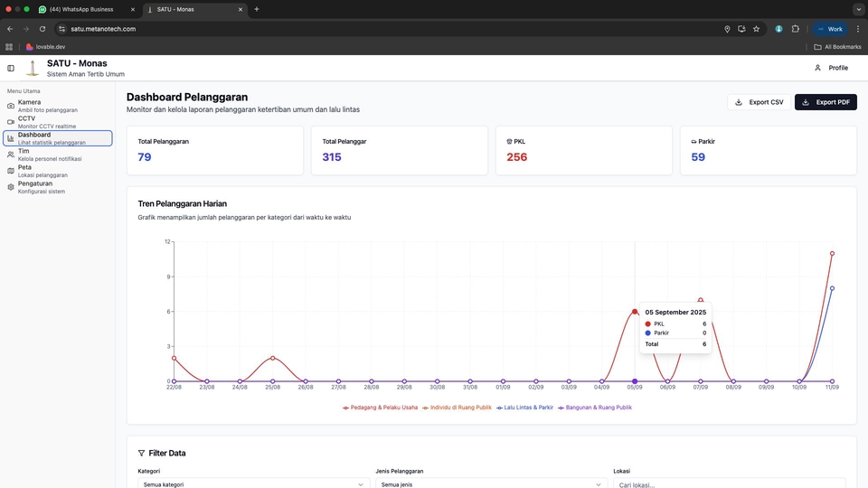Expand the Jenis Pelanggaran dropdown

tap(489, 484)
